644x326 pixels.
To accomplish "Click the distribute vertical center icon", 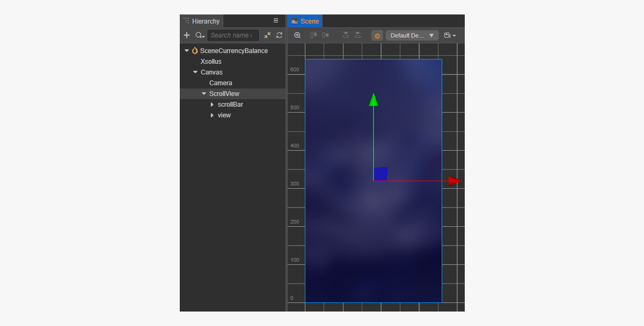I will (357, 35).
